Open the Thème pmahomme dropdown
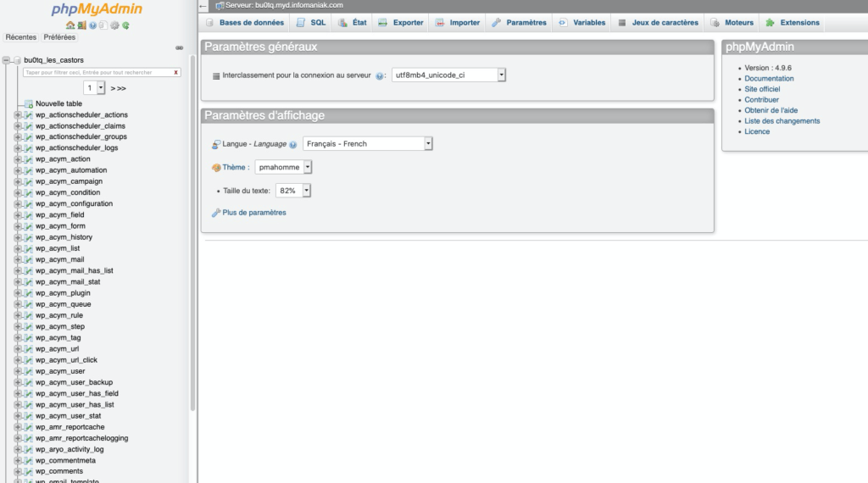Image resolution: width=868 pixels, height=483 pixels. [283, 167]
